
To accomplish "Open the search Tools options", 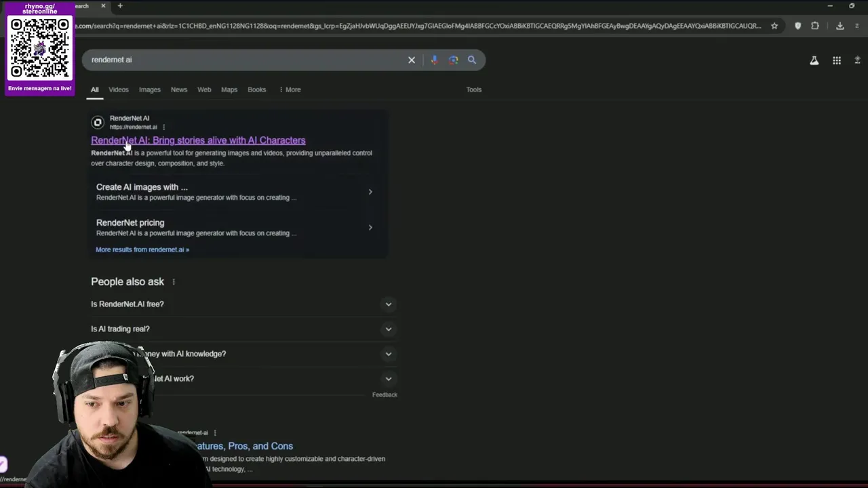I will (x=474, y=89).
